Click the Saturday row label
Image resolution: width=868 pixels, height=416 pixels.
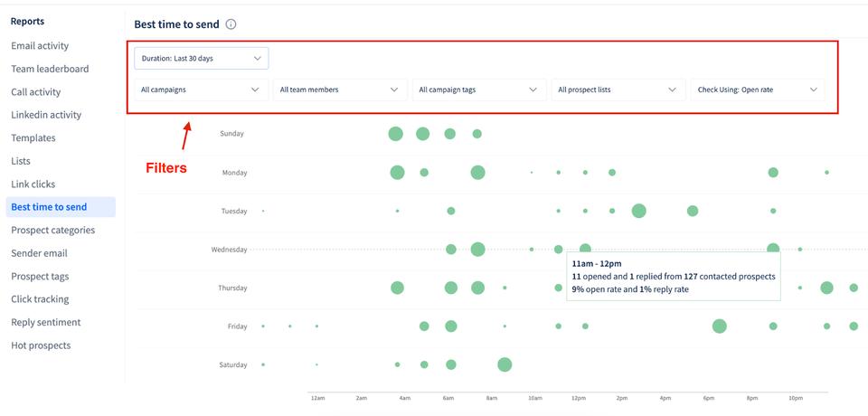233,365
